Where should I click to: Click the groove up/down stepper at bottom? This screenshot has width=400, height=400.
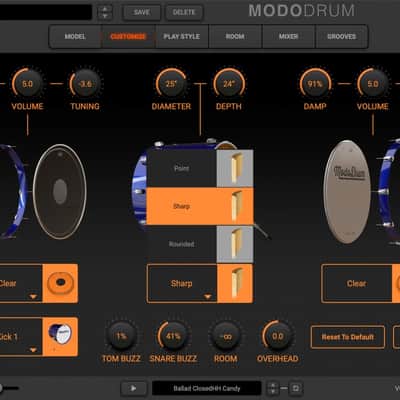tap(273, 388)
